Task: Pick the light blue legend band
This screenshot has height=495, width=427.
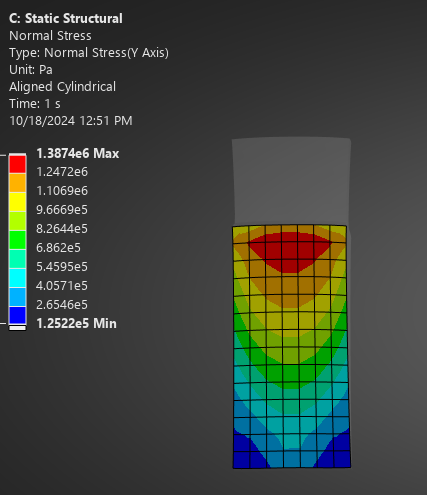Action: pos(17,297)
